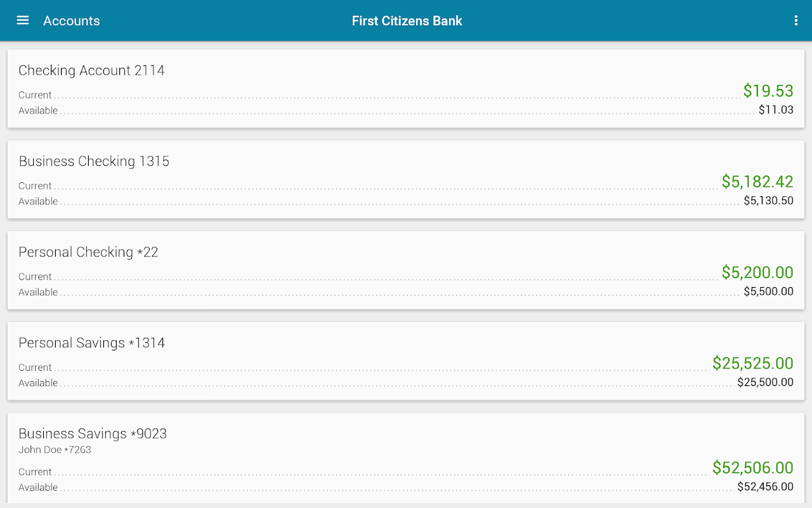Open the three-dot overflow menu
Viewport: 812px width, 508px height.
pyautogui.click(x=796, y=20)
